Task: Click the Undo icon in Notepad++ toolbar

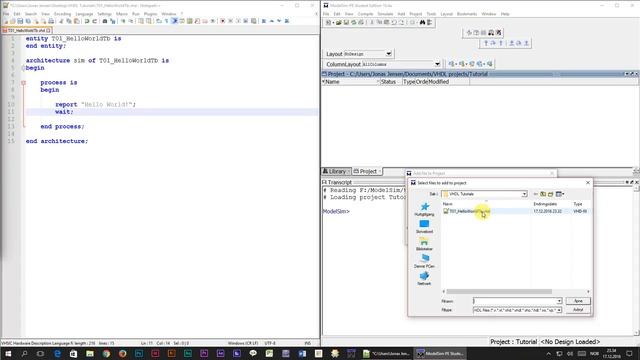Action: (87, 21)
